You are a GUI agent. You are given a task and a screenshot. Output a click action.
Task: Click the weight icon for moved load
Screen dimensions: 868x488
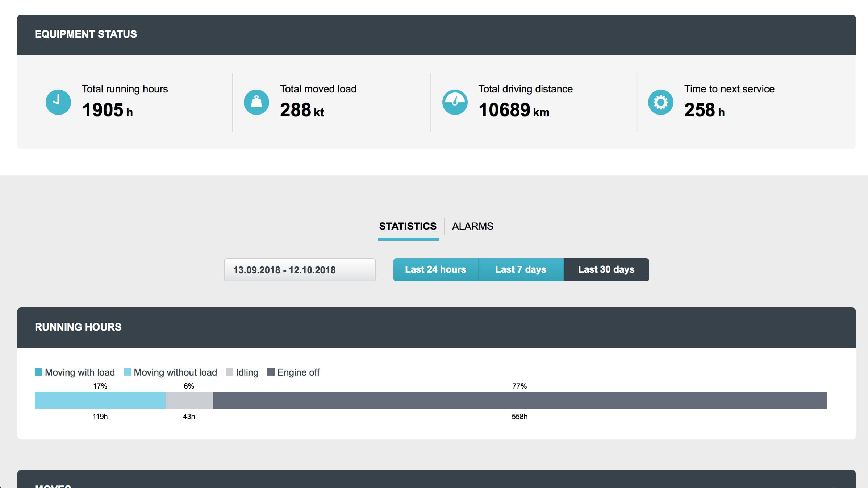[256, 102]
